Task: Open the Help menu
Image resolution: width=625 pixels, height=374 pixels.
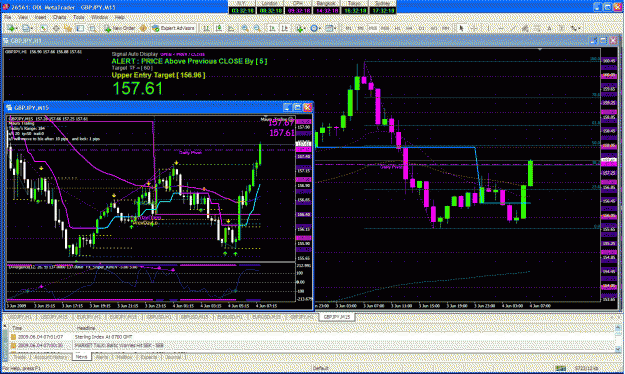Action: [x=120, y=17]
